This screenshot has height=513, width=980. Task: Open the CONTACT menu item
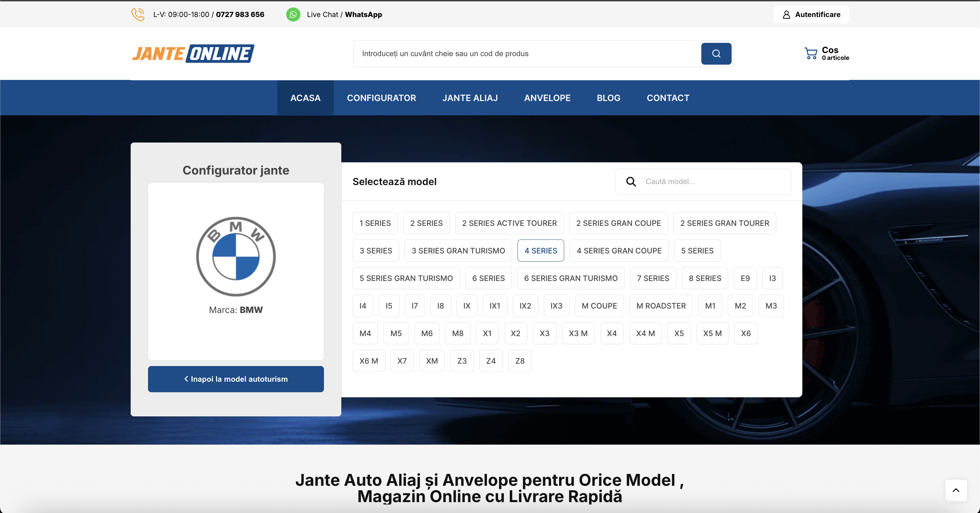pyautogui.click(x=668, y=98)
